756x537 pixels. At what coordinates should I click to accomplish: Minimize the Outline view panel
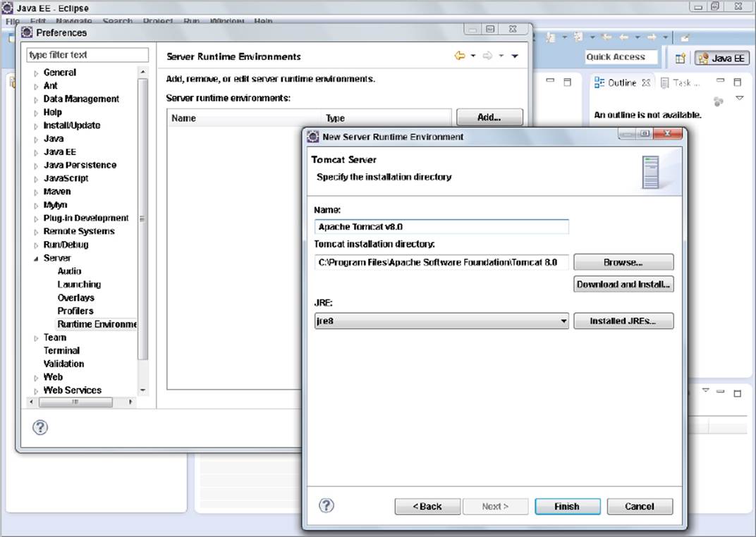pos(720,81)
